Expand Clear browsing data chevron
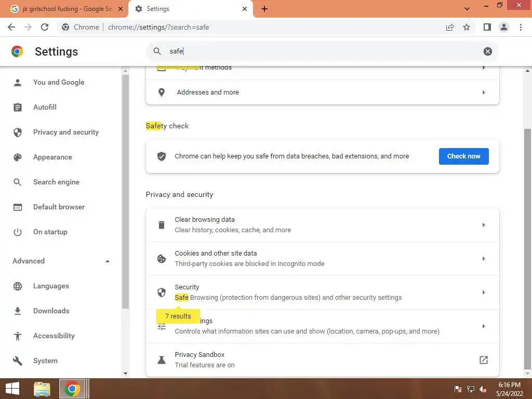This screenshot has width=532, height=399. (484, 225)
